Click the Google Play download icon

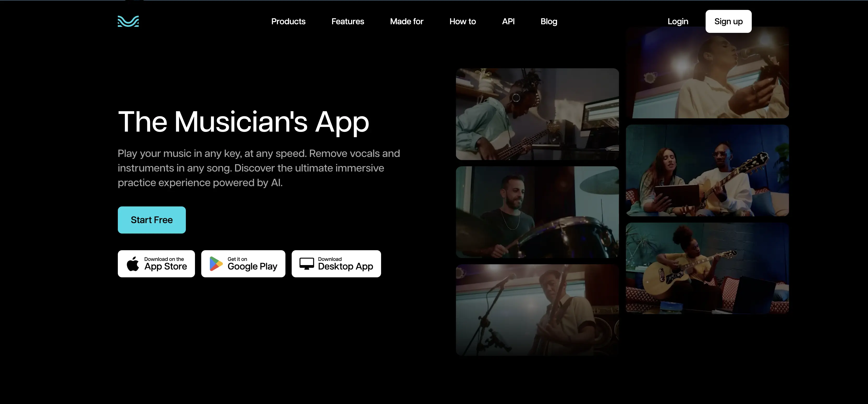(x=245, y=264)
